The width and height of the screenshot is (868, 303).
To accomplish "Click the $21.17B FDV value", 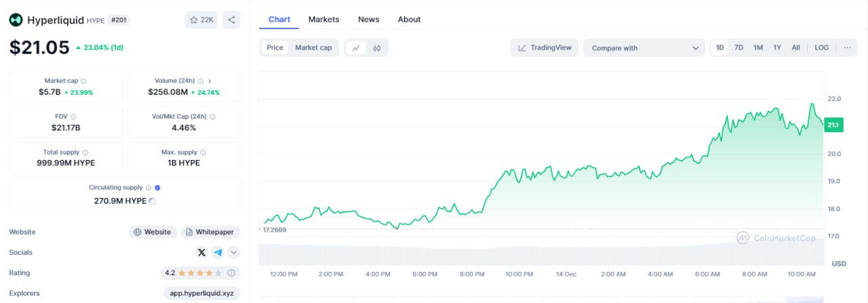I will pos(66,127).
